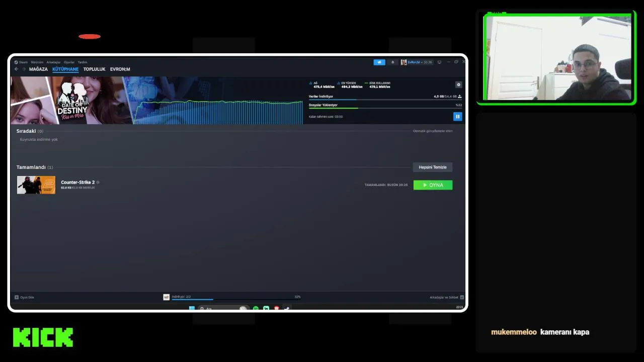This screenshot has width=644, height=362.
Task: Open Steam from the taskbar
Action: [287, 308]
